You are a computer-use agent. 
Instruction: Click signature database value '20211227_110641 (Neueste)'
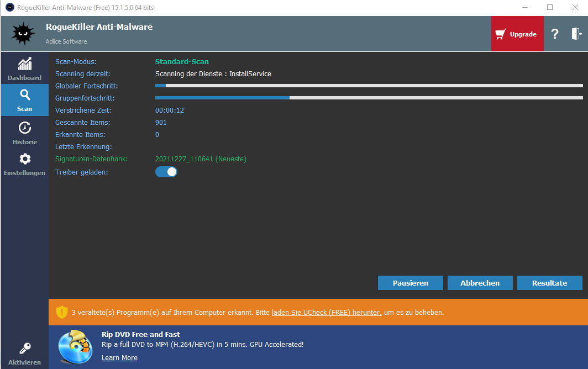coord(201,159)
